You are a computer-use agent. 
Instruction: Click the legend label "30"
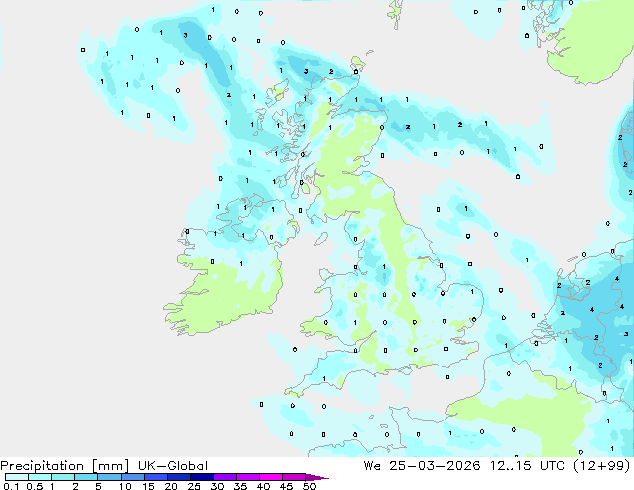pyautogui.click(x=217, y=486)
